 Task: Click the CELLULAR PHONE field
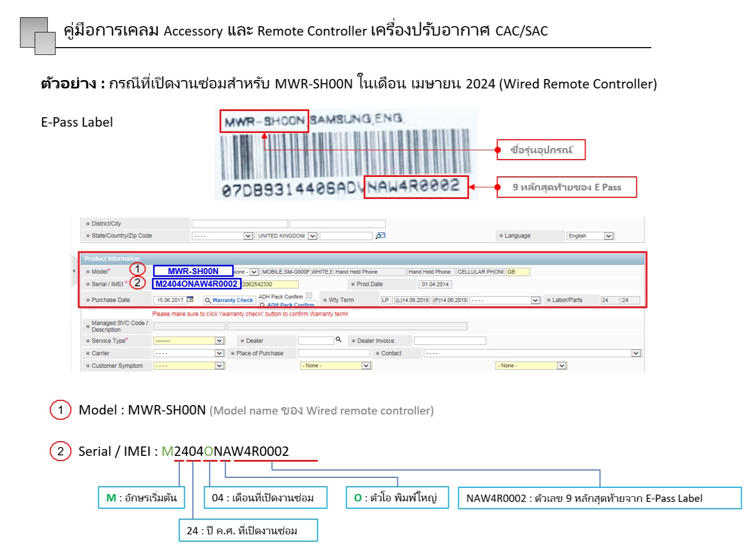[480, 272]
